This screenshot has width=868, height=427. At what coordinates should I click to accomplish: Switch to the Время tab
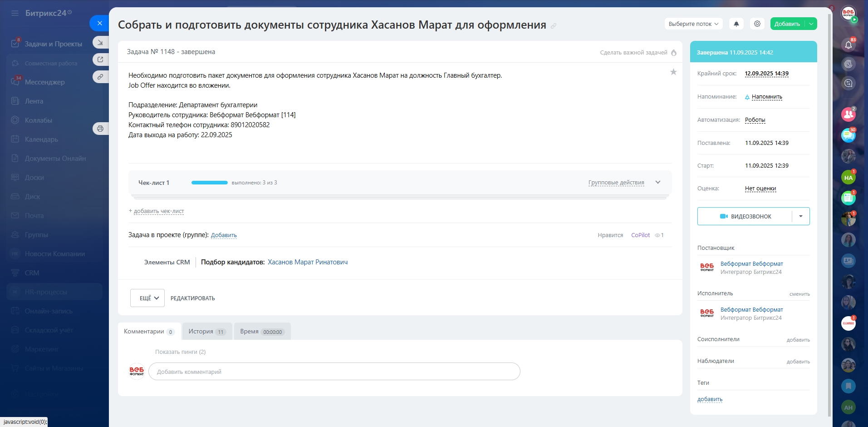click(262, 332)
